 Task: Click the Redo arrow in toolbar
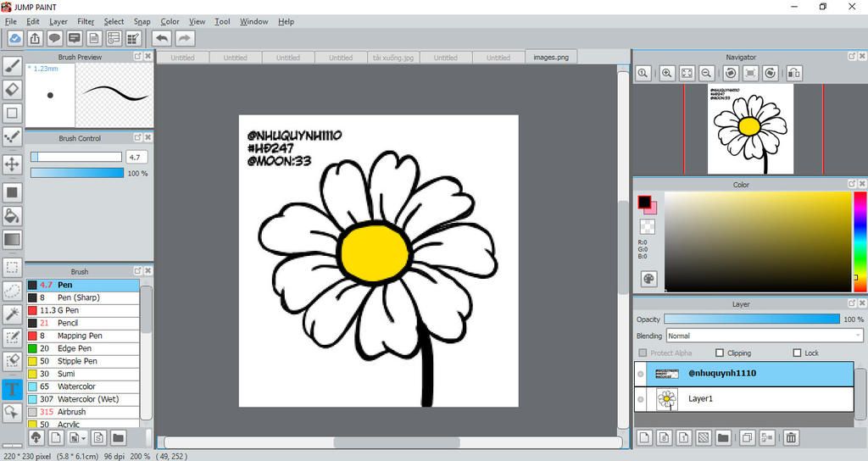point(185,38)
